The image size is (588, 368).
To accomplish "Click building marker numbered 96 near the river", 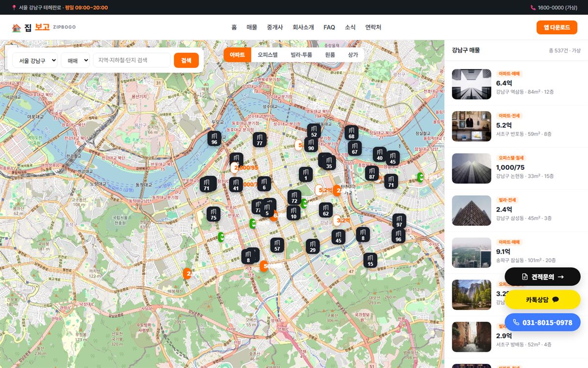I will [x=214, y=138].
